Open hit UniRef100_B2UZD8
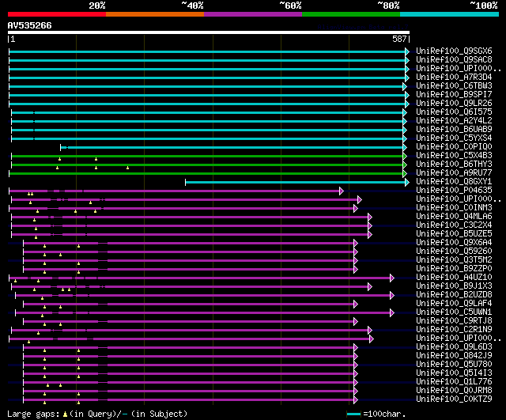This screenshot has width=506, height=420. (x=454, y=295)
